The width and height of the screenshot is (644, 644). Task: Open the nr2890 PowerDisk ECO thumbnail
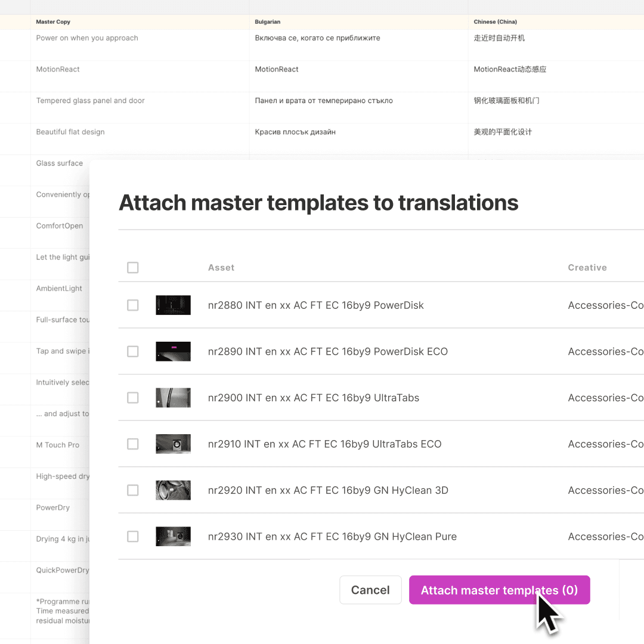tap(173, 351)
